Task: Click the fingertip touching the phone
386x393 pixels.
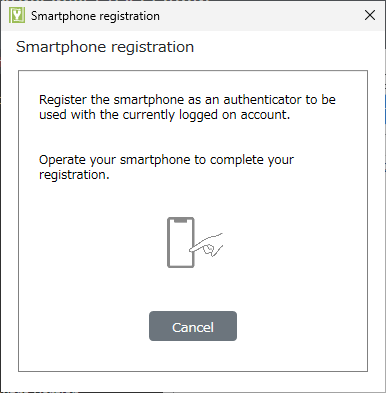Action: coord(192,249)
